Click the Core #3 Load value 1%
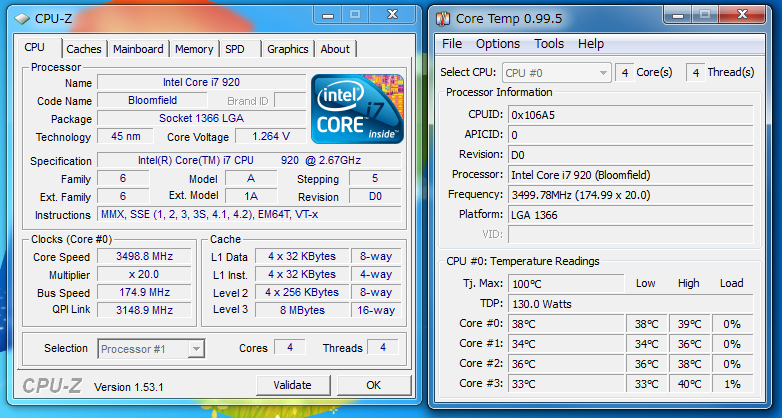782x418 pixels. click(x=732, y=384)
